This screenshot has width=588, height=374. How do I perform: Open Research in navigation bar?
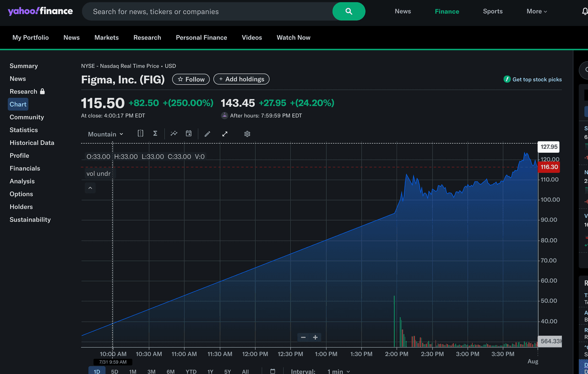point(147,37)
